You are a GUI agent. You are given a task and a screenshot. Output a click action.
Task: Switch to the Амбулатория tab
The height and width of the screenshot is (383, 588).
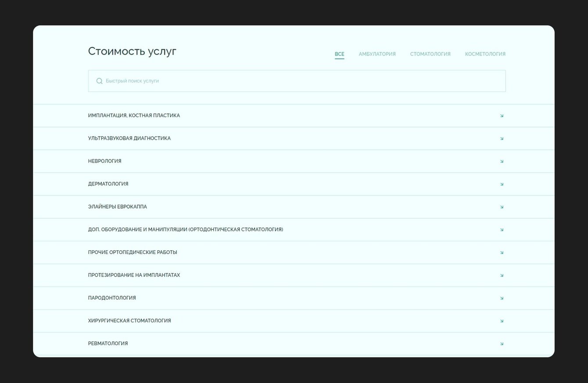point(377,54)
